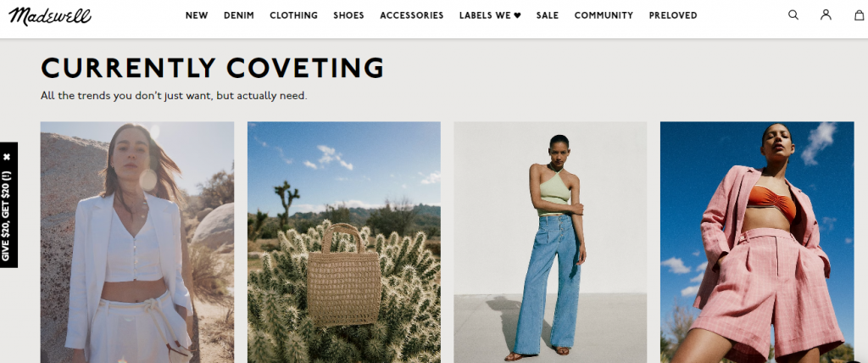
Task: Open the Give $20, Get $20 side banner
Action: (x=7, y=216)
